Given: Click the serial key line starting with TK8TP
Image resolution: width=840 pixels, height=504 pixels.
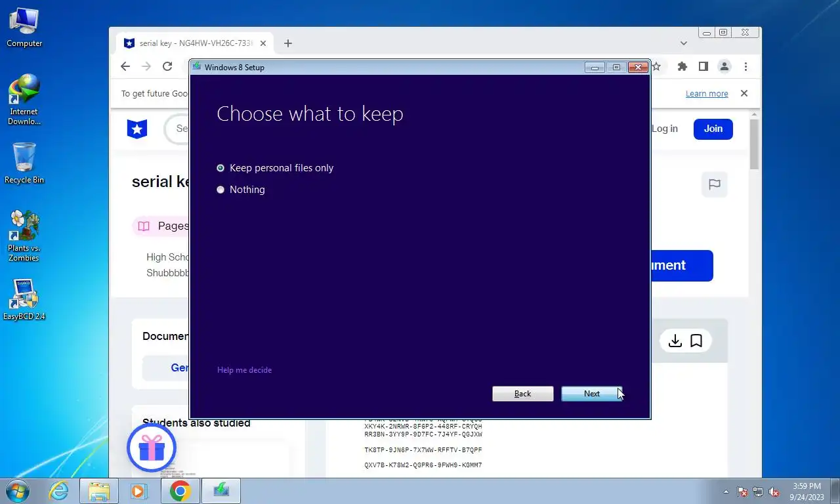Looking at the screenshot, I should pos(423,450).
